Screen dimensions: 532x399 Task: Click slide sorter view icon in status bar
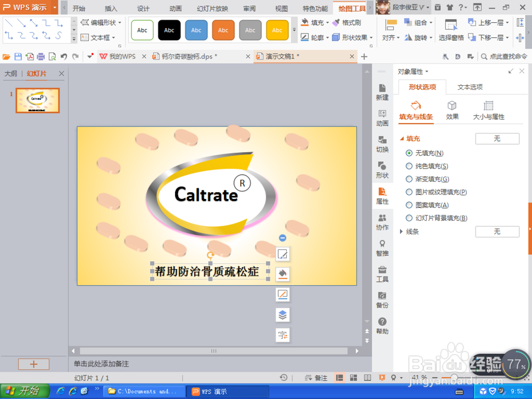coord(354,378)
